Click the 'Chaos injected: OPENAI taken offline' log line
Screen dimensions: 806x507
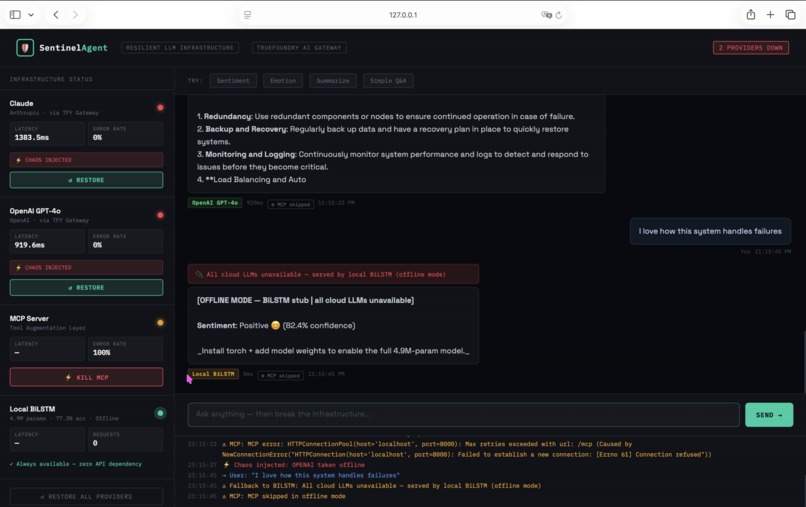point(295,465)
